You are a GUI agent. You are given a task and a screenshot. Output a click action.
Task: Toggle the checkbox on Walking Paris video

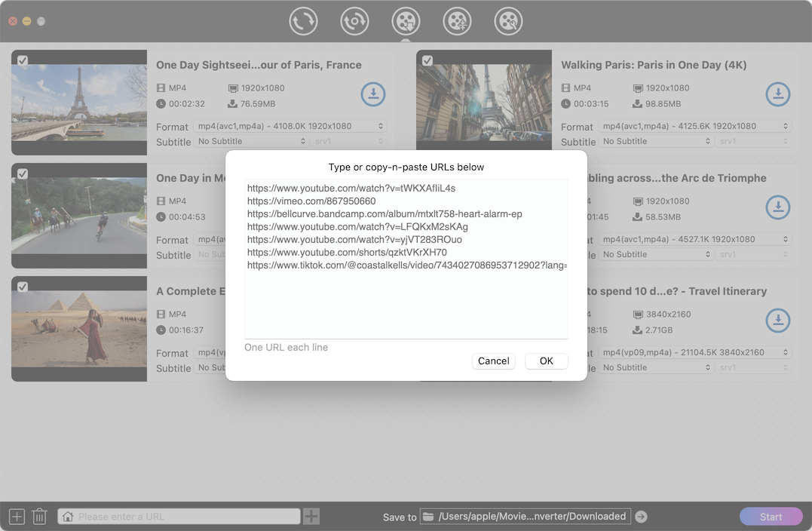[x=427, y=61]
